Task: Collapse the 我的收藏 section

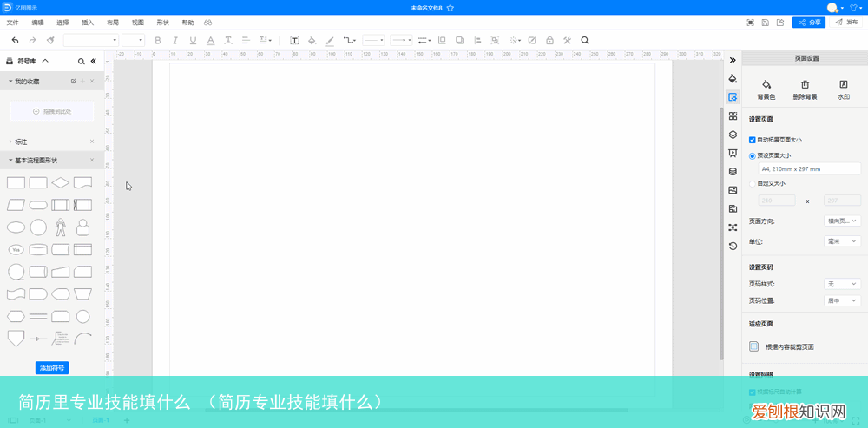Action: pos(10,82)
